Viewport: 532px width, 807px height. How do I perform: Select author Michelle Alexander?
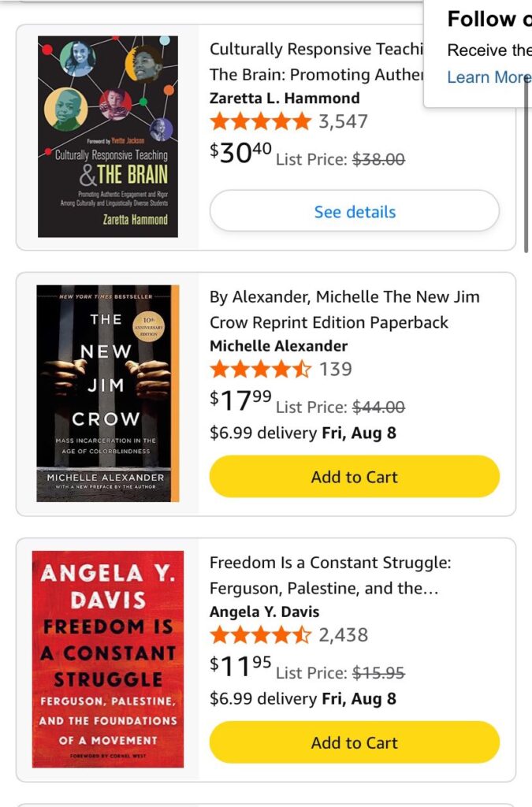[278, 346]
